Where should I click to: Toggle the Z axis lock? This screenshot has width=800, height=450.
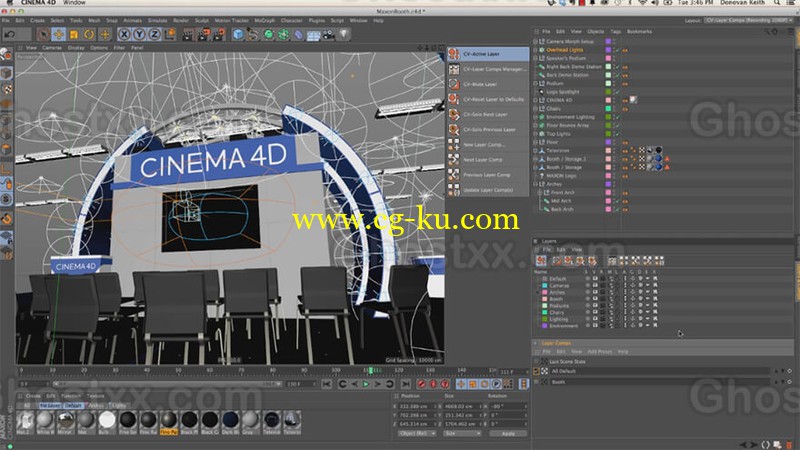[155, 34]
